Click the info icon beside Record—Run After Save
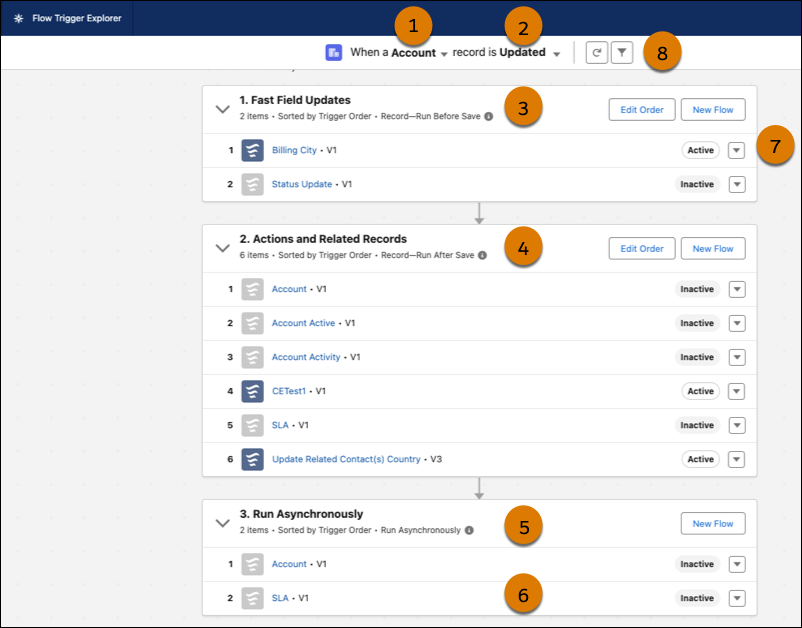Viewport: 802px width, 628px height. (x=482, y=255)
